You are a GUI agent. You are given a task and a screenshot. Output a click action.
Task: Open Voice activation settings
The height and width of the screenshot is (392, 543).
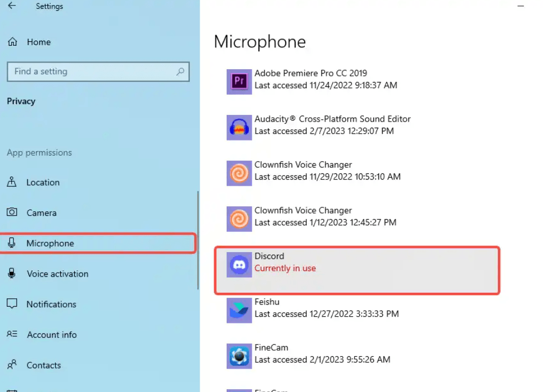click(x=57, y=274)
